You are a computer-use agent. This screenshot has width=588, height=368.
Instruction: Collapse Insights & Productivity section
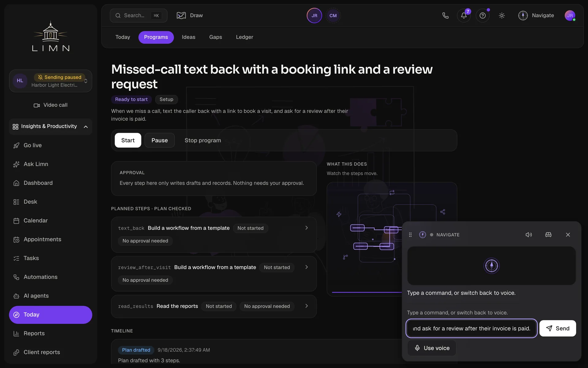click(51, 126)
